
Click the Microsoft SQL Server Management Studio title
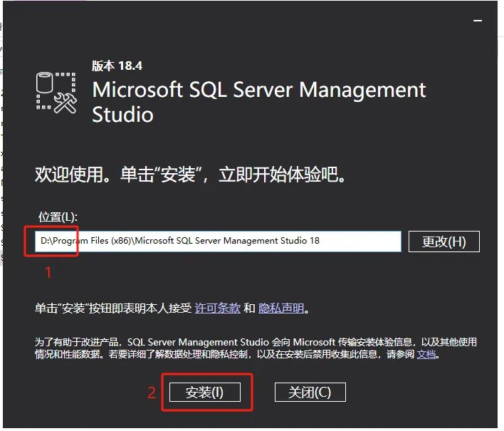point(258,102)
